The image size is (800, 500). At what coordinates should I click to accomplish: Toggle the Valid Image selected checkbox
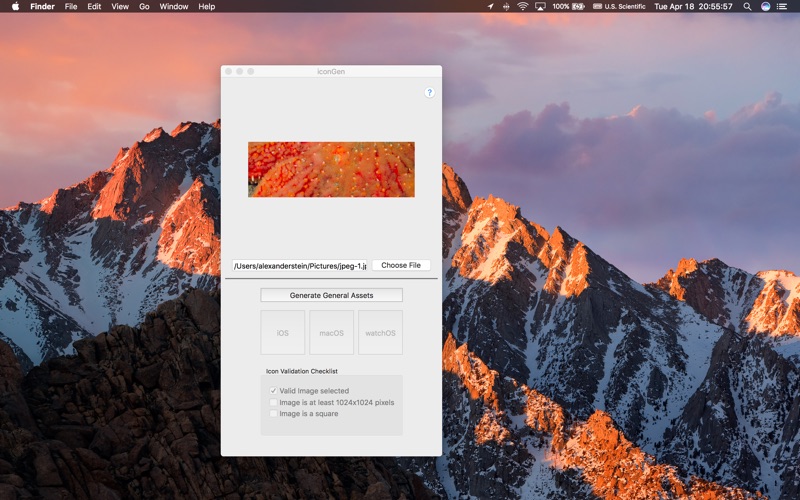click(x=273, y=391)
